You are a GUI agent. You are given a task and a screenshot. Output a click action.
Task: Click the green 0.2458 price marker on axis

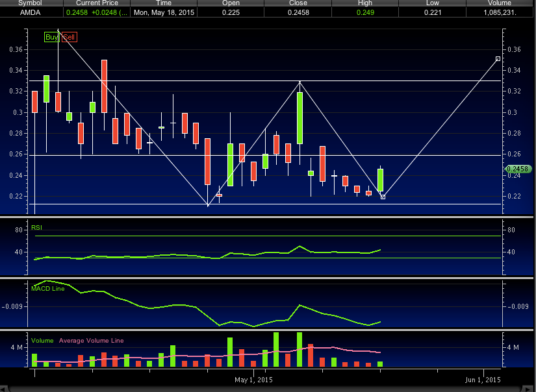coord(518,169)
